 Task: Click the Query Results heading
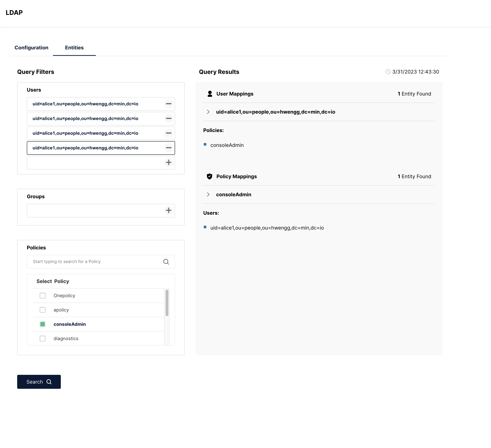(x=219, y=72)
